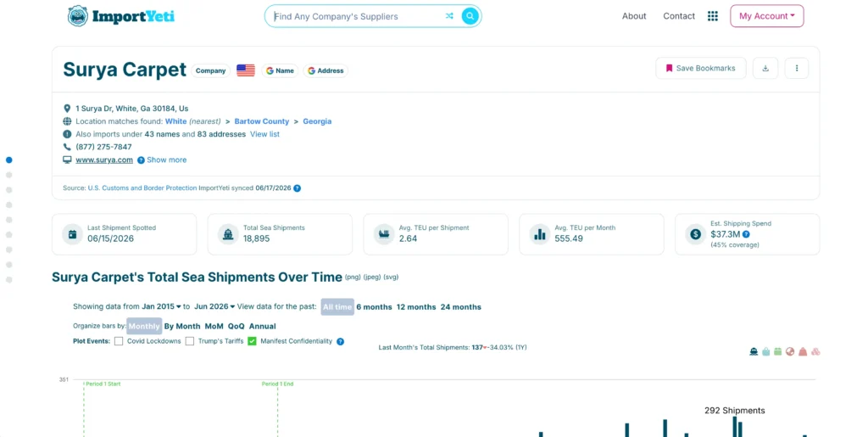
Task: Click the ship icon in Total Sea Shipments card
Action: [x=228, y=234]
